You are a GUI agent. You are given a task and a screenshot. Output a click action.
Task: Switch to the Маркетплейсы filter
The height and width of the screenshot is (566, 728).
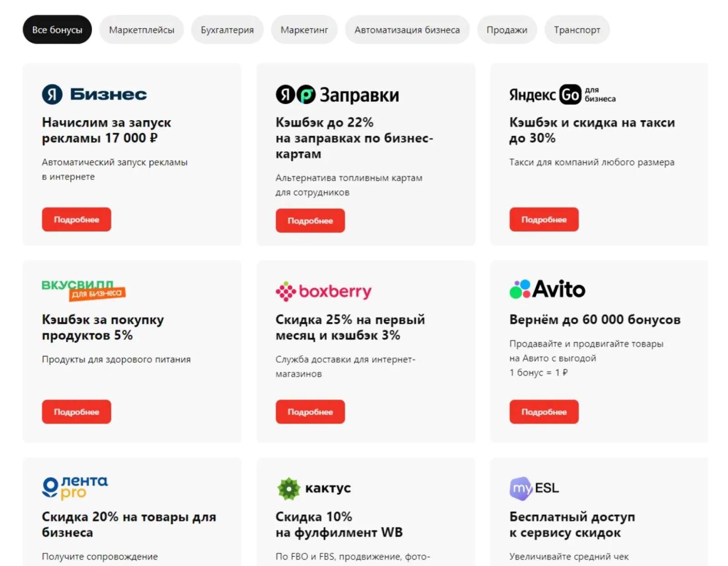[142, 30]
